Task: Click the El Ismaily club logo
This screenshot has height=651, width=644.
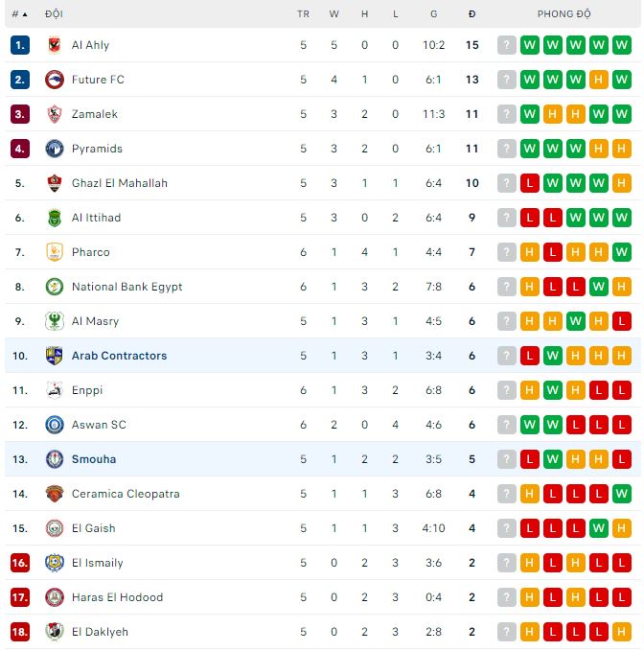Action: [54, 563]
